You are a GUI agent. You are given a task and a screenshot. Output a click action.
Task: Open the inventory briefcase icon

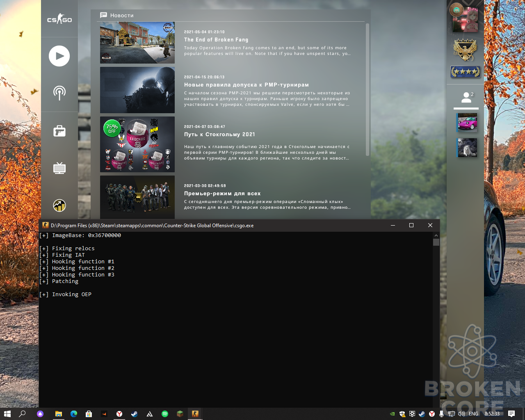(x=59, y=131)
